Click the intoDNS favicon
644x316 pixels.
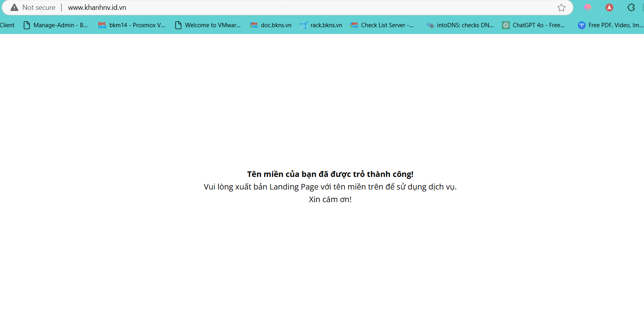point(430,25)
